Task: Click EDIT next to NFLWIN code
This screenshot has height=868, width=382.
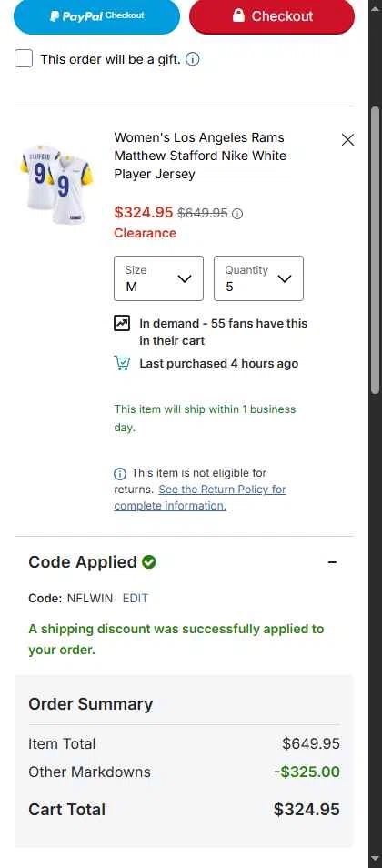Action: pyautogui.click(x=136, y=599)
